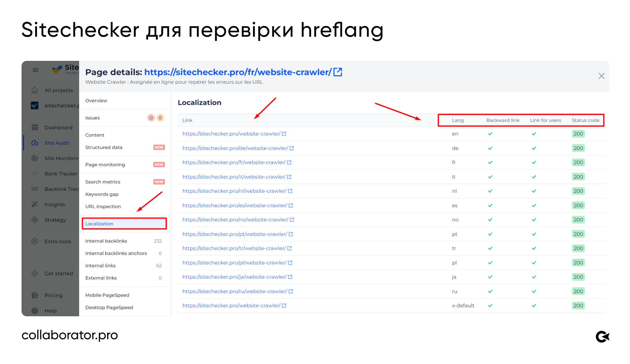
Task: Expand Extra tools via plus icon
Action: (x=35, y=241)
